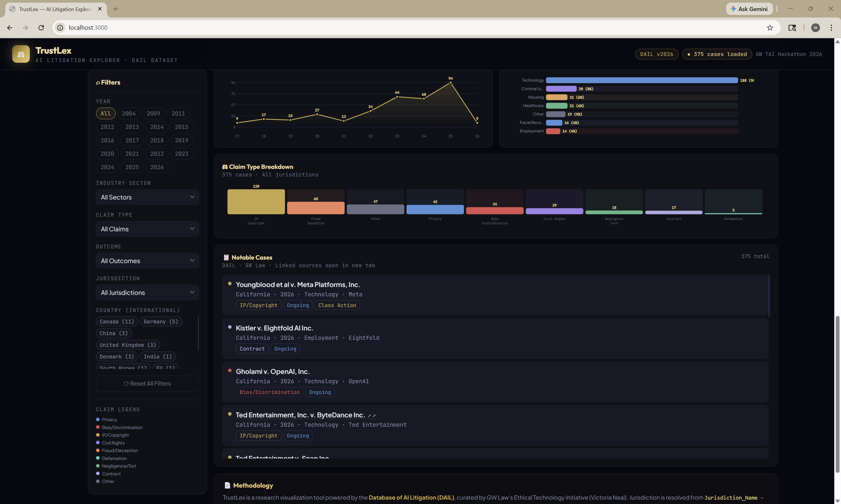The height and width of the screenshot is (504, 841).
Task: Click the TrustLex scales logo icon
Action: (x=21, y=54)
